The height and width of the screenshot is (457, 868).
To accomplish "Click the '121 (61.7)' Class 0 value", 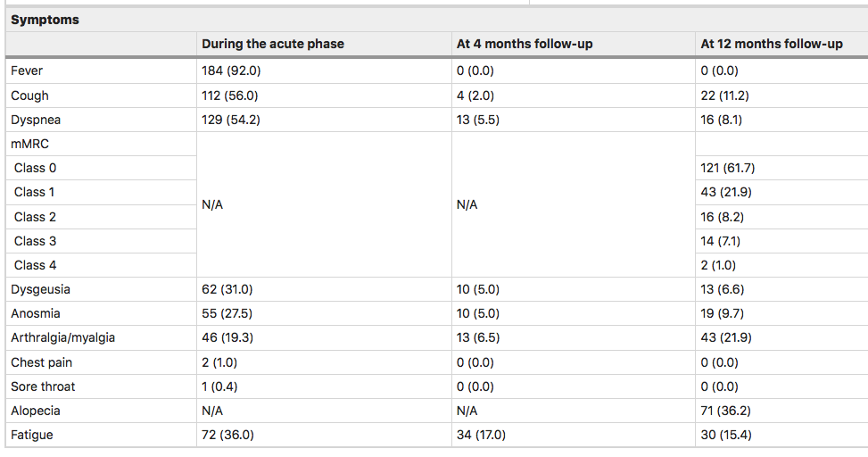I will (x=732, y=168).
